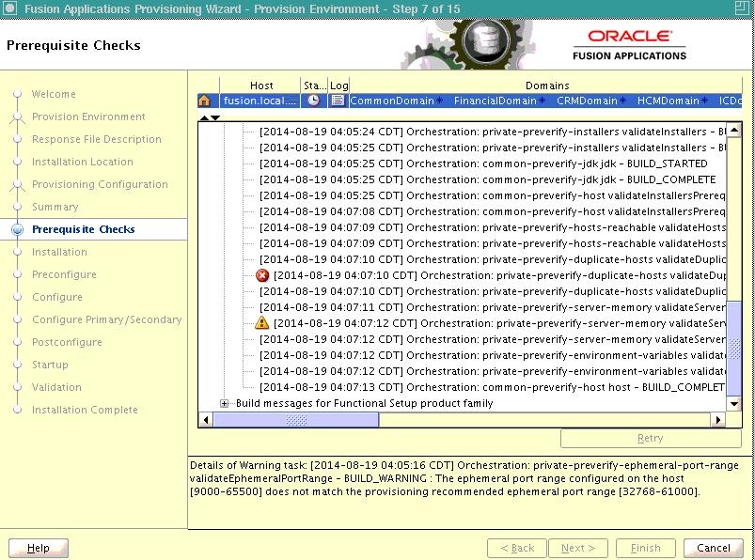Cancel the provisioning wizard
The image size is (755, 560).
click(x=713, y=548)
